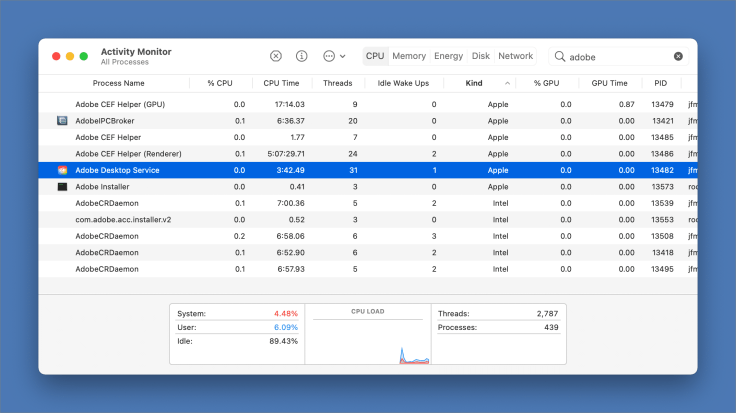
Task: Click PID value 13485
Action: pyautogui.click(x=662, y=137)
